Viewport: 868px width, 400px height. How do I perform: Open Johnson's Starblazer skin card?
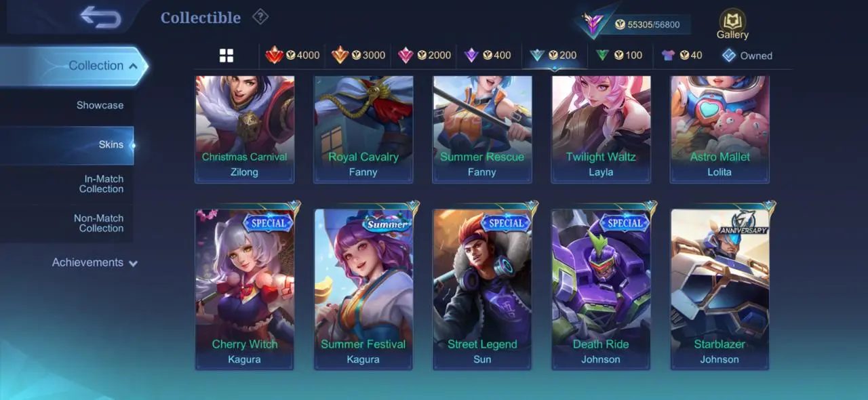(719, 289)
